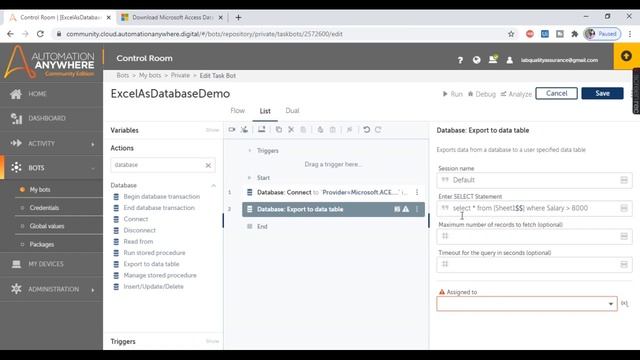640x360 pixels.
Task: Switch to Download Microsoft Access browser tab
Action: coord(172,18)
